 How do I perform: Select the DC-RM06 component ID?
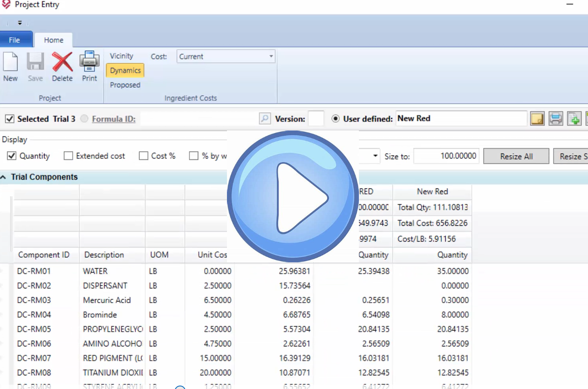coord(34,344)
